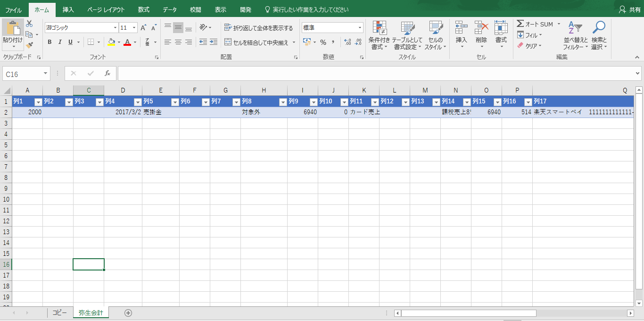Add a new sheet with plus icon
The height and width of the screenshot is (321, 644).
click(128, 313)
